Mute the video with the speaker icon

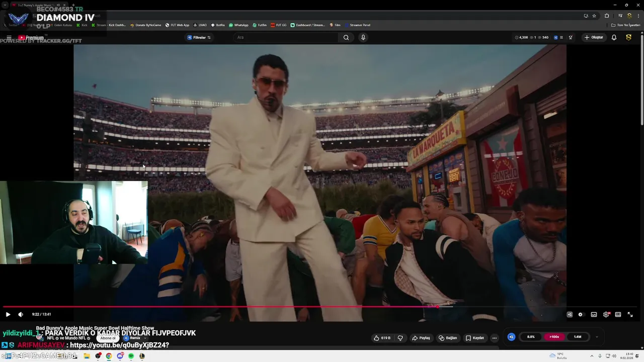pos(21,314)
